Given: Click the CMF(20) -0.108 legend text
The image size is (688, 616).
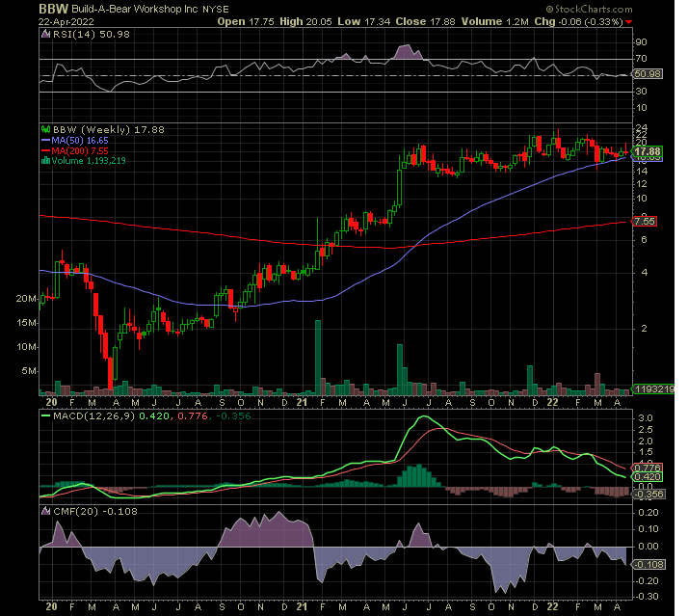Looking at the screenshot, I should tap(95, 512).
